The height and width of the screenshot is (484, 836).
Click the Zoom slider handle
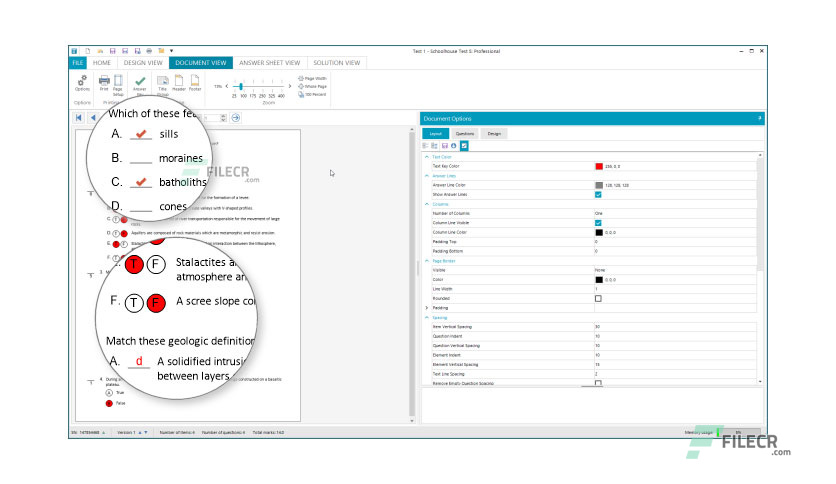click(241, 86)
